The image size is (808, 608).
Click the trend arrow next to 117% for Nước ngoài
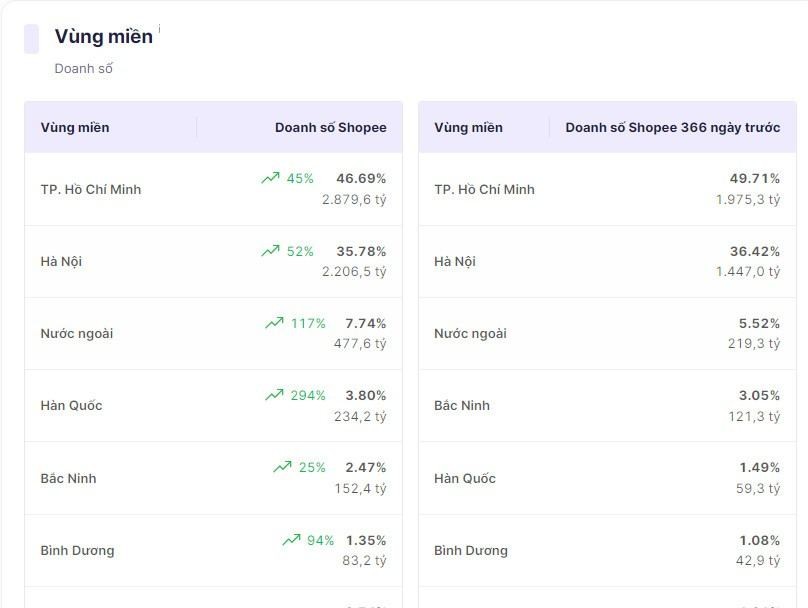click(274, 323)
